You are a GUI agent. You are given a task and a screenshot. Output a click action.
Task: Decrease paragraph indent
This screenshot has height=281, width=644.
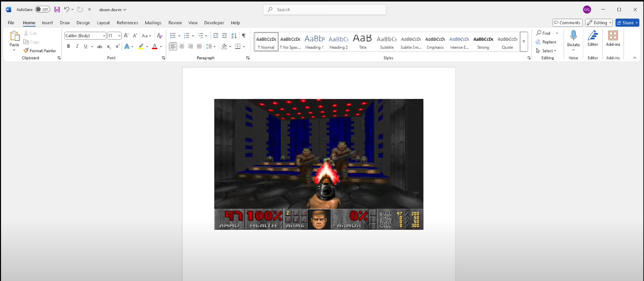215,35
